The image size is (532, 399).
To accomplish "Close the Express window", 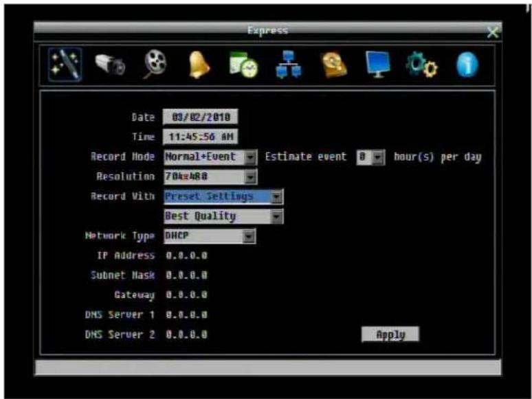I will point(492,33).
